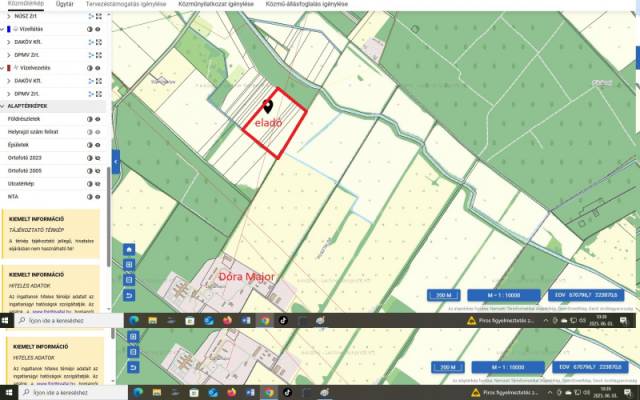Click the zoom in map button

(x=128, y=265)
